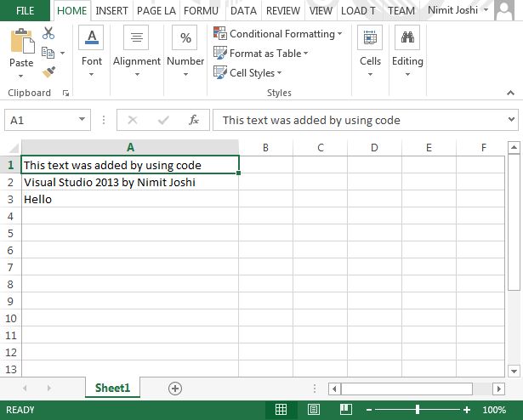Open the Font group button

pyautogui.click(x=91, y=37)
